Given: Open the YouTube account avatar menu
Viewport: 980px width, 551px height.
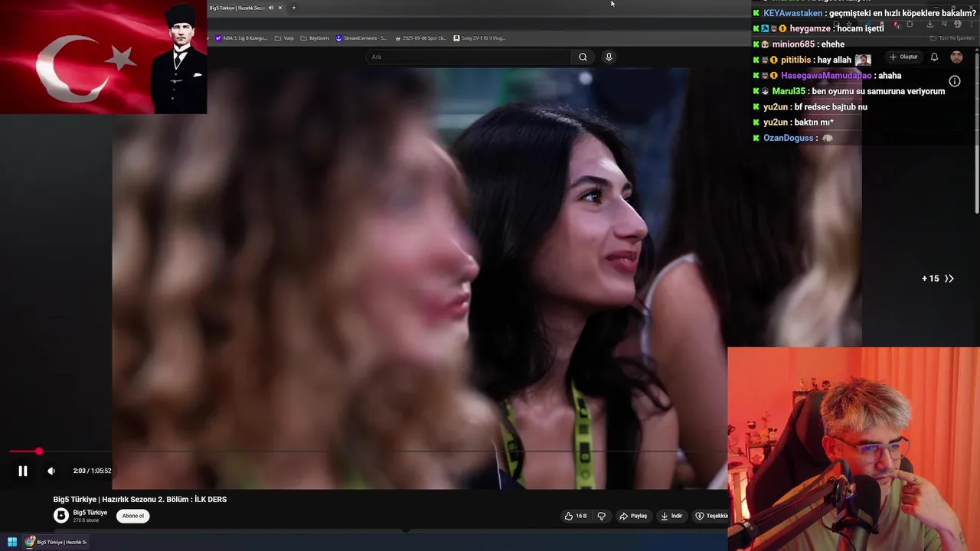Looking at the screenshot, I should 956,57.
